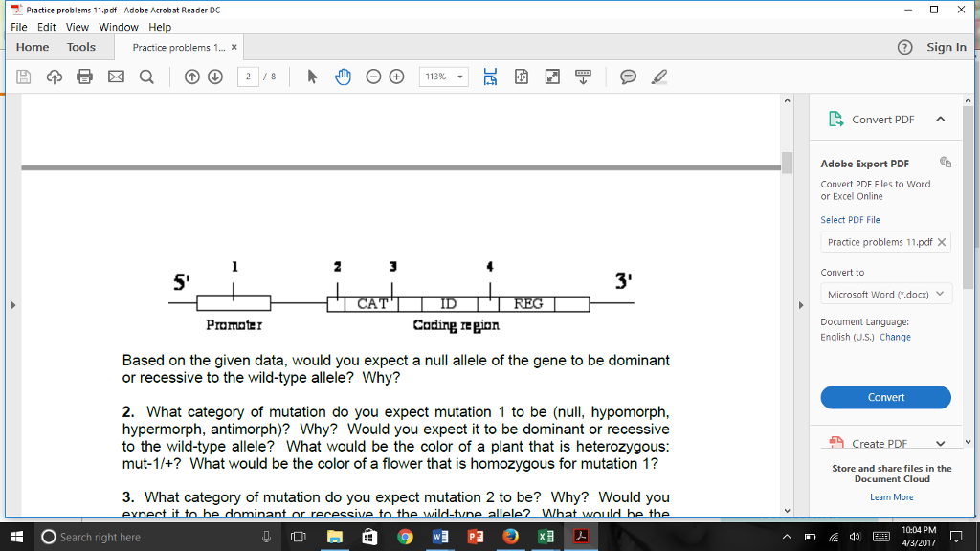Print the document
Screen dimensions: 980x551
pyautogui.click(x=84, y=77)
